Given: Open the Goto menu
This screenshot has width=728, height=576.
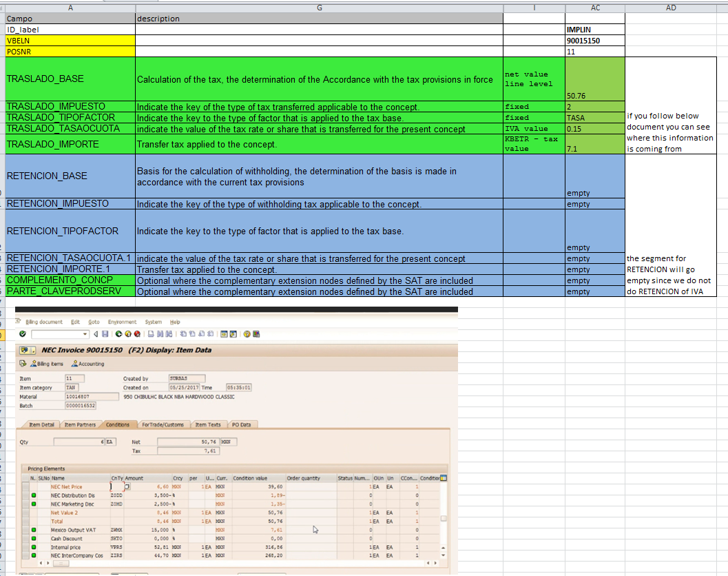Looking at the screenshot, I should (94, 322).
